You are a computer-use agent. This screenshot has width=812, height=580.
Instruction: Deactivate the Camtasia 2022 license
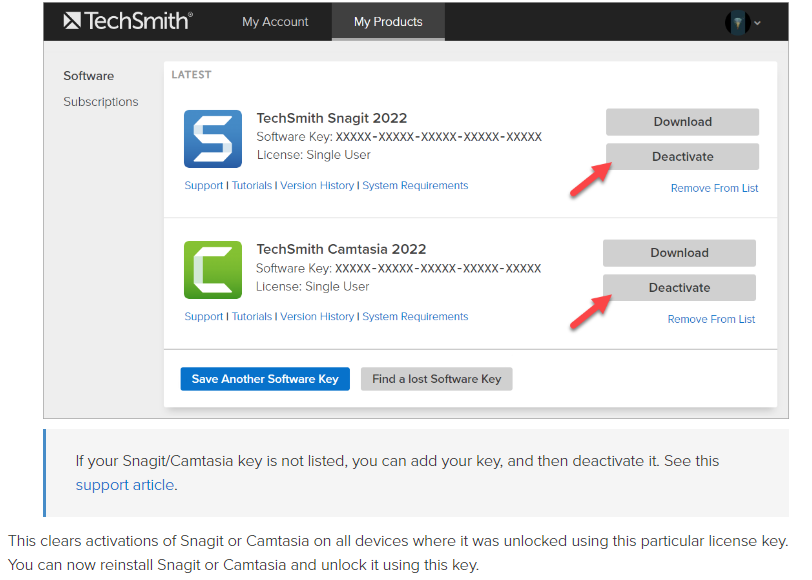678,287
